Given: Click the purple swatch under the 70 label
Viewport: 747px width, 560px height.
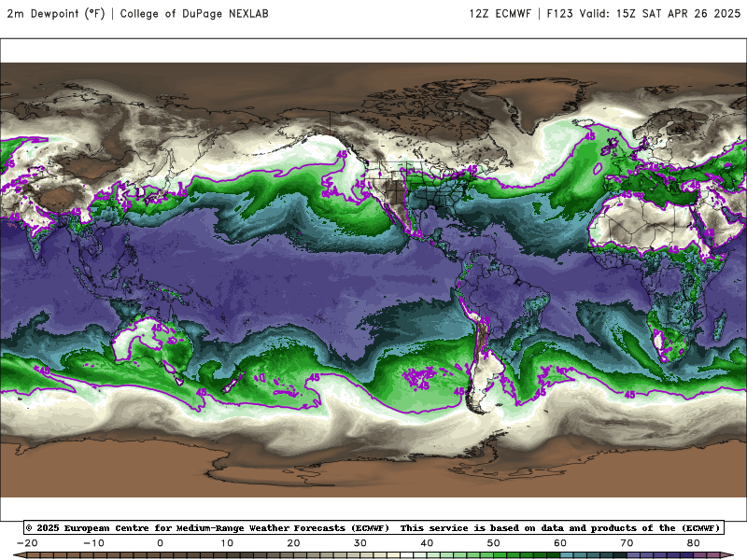Looking at the screenshot, I should click(x=634, y=556).
